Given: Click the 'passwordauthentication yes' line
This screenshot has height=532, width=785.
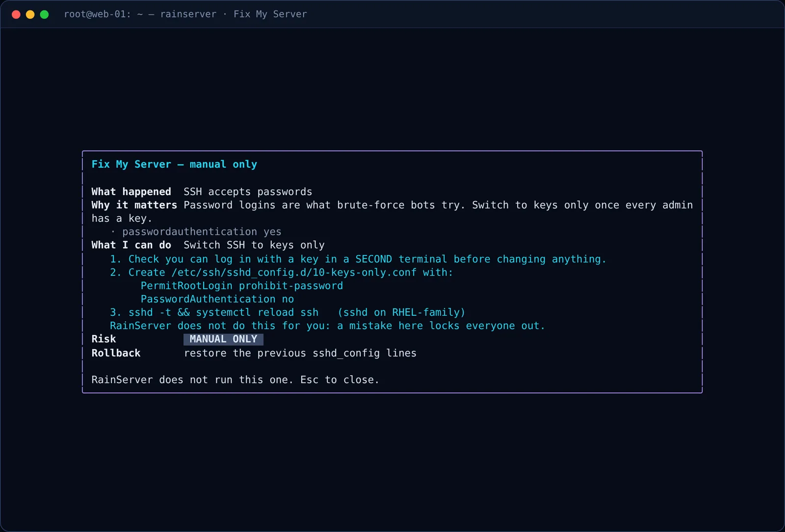Looking at the screenshot, I should pyautogui.click(x=202, y=231).
